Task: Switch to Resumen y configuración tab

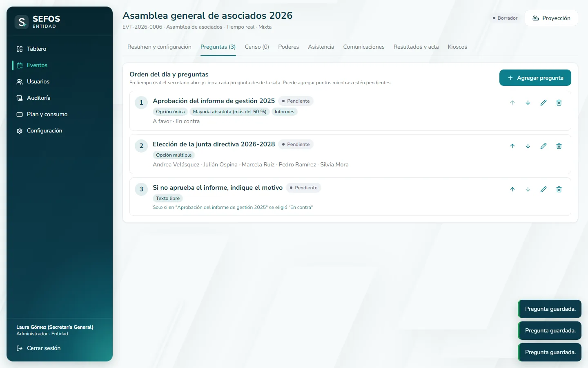Action: [159, 47]
